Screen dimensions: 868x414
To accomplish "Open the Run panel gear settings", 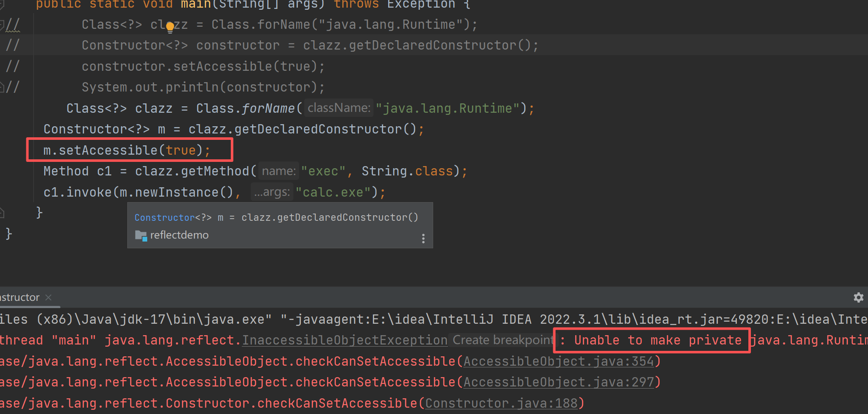I will 858,297.
